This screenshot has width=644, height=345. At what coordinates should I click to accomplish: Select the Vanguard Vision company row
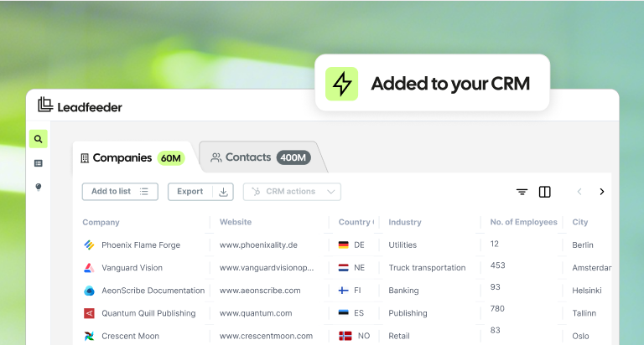(342, 268)
